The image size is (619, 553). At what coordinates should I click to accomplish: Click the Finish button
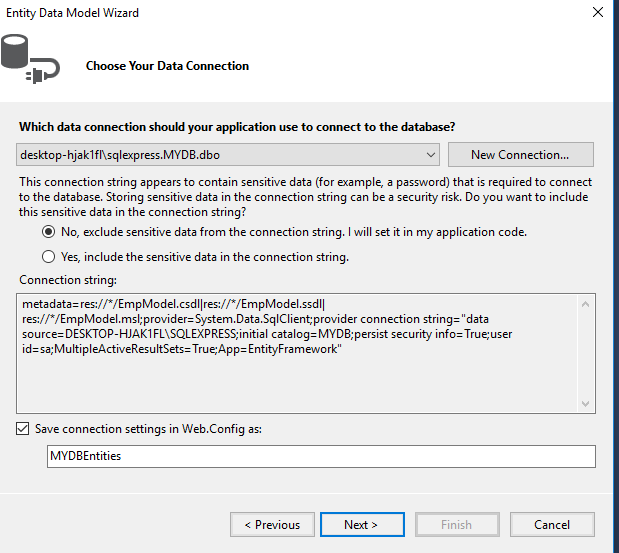[x=456, y=524]
